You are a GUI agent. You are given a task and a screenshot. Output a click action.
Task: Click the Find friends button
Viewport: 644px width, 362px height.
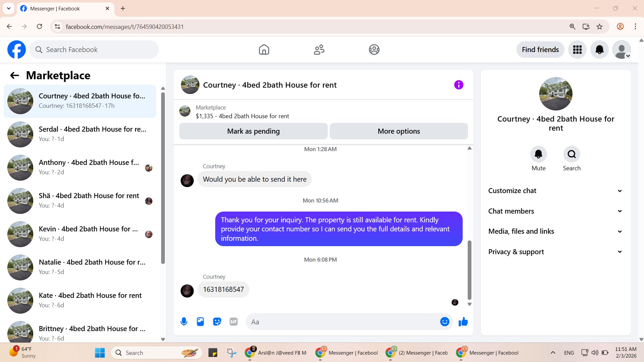coord(540,50)
